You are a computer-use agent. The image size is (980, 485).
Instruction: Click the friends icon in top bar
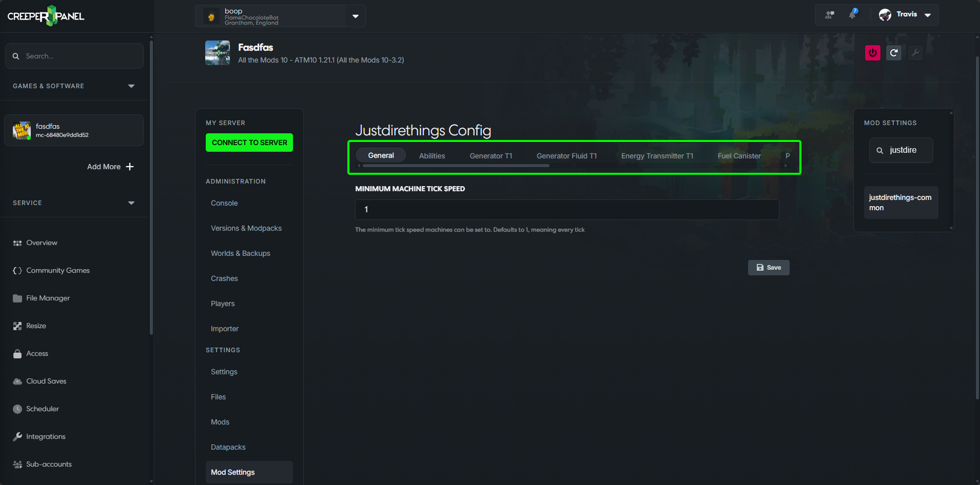pos(830,15)
